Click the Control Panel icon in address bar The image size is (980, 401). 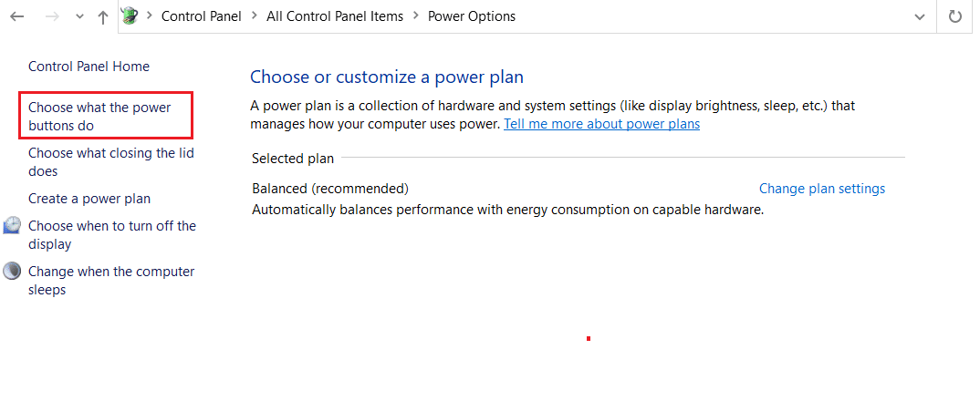pos(130,16)
